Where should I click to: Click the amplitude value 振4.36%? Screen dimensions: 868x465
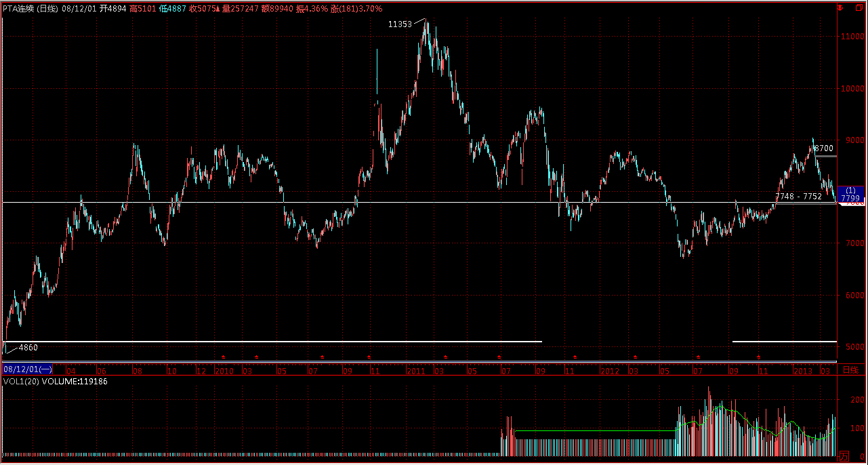(x=312, y=9)
